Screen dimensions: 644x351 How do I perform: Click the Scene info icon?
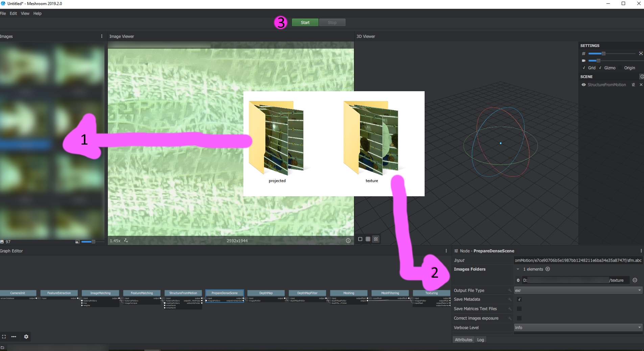[641, 77]
